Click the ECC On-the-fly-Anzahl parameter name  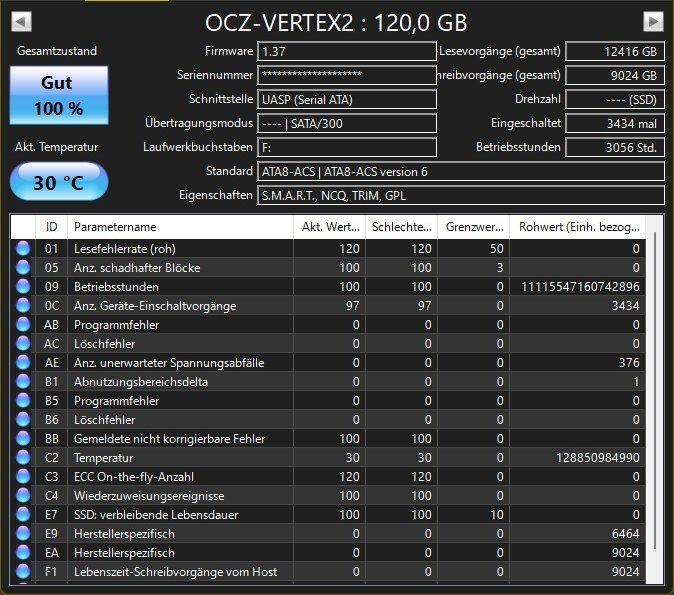(x=134, y=476)
